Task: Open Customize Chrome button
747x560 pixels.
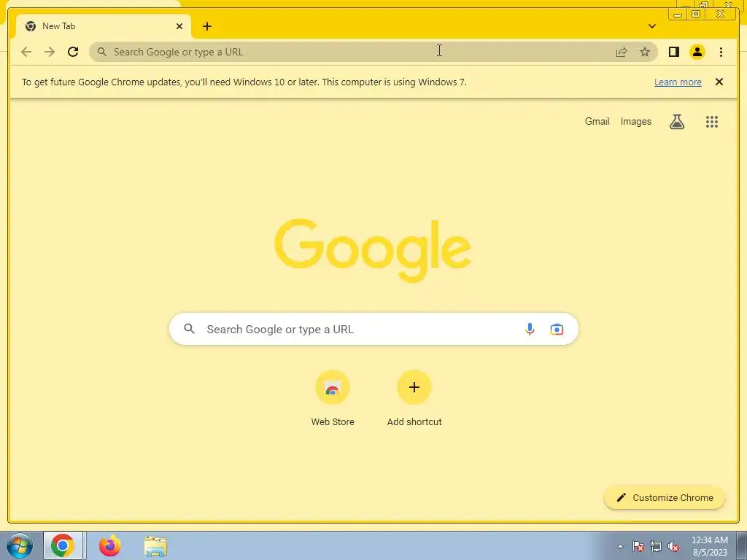Action: [665, 497]
